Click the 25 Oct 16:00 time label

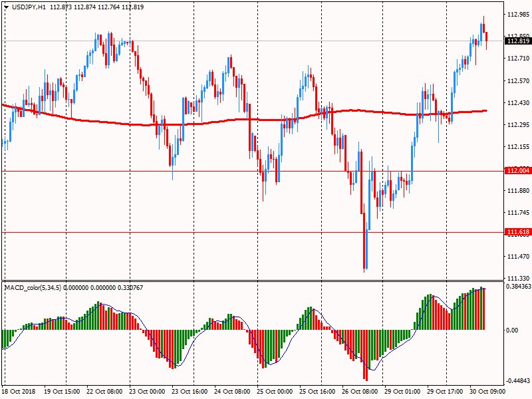(x=317, y=391)
